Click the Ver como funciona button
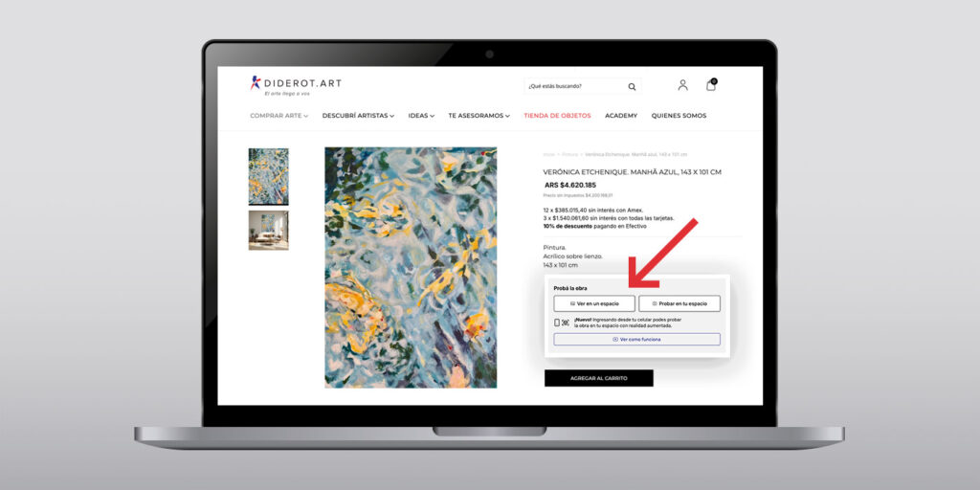Screen dimensions: 980x490 pyautogui.click(x=636, y=340)
